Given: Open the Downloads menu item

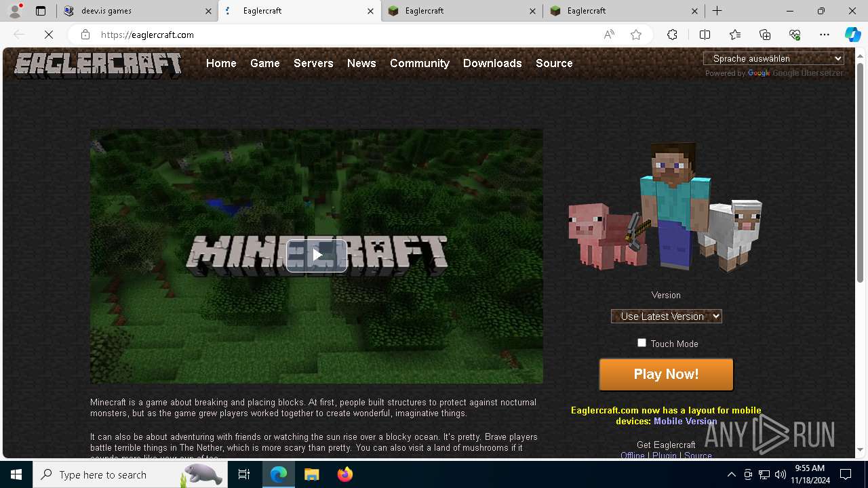Looking at the screenshot, I should point(492,63).
